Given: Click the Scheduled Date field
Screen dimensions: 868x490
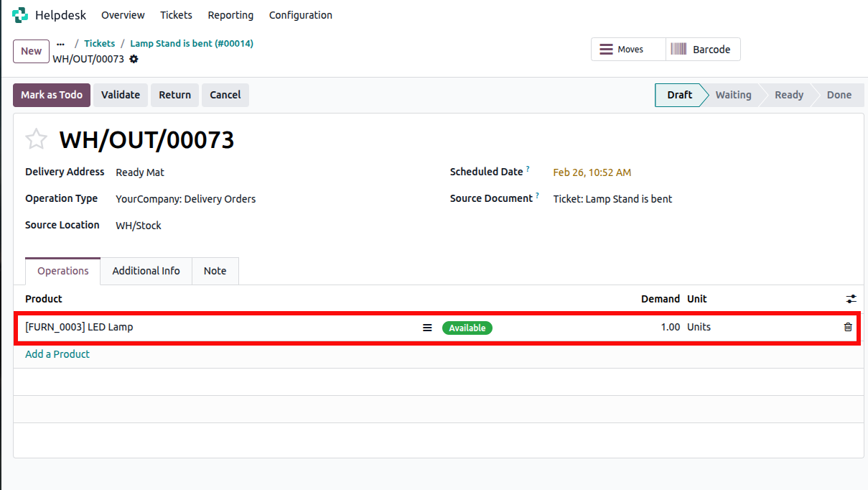Looking at the screenshot, I should tap(592, 172).
